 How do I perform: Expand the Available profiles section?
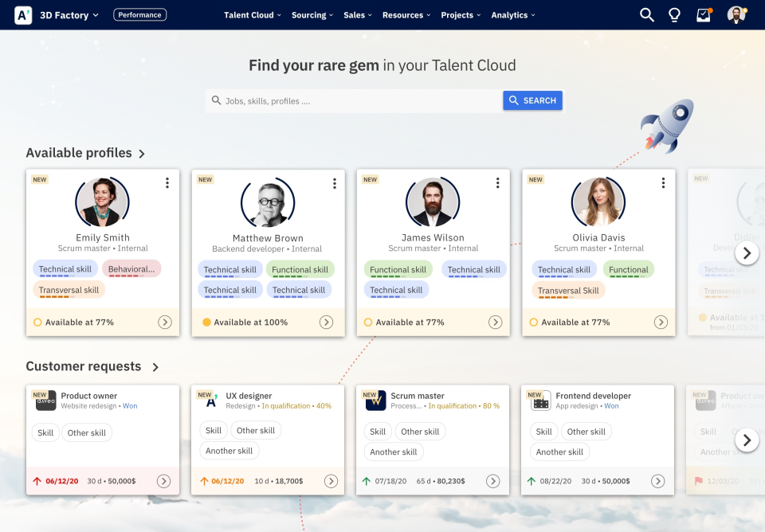click(143, 153)
